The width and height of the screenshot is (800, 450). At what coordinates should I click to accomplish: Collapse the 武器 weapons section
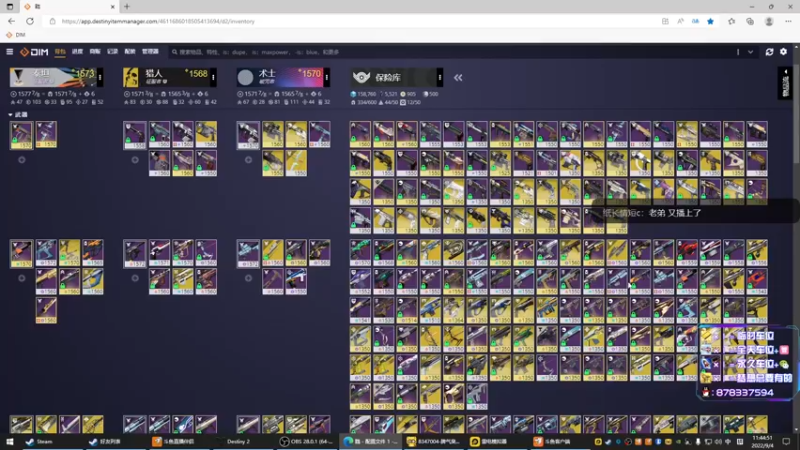point(18,114)
